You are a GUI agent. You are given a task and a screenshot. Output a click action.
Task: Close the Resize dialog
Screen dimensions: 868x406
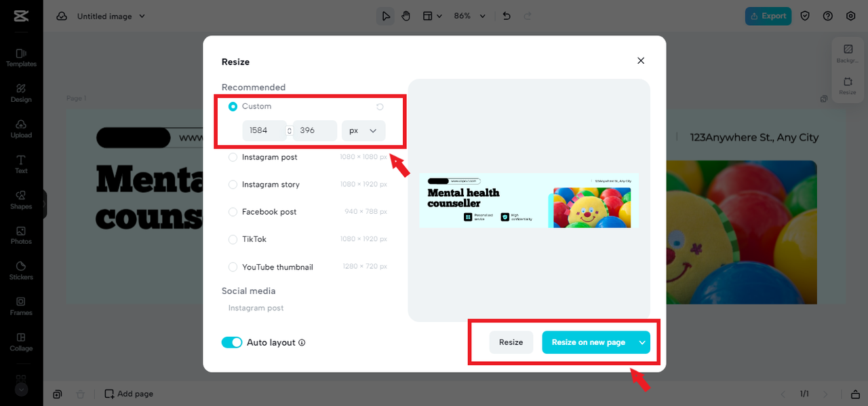[641, 60]
